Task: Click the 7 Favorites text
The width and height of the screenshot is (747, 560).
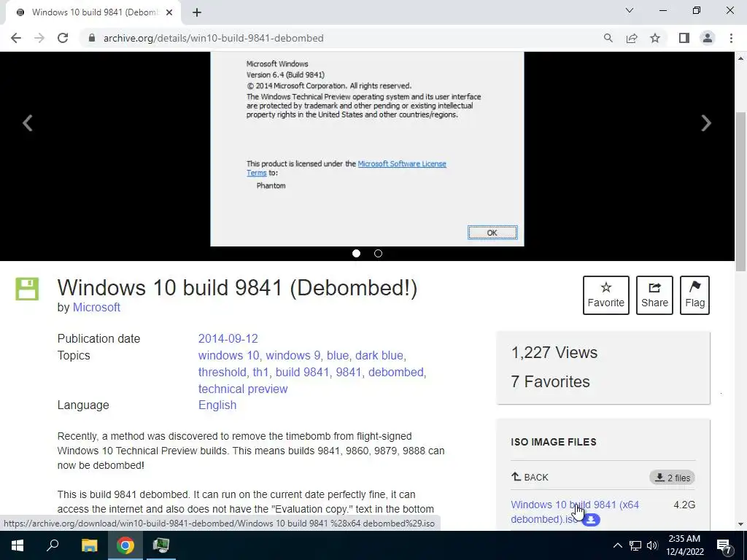Action: click(x=550, y=382)
